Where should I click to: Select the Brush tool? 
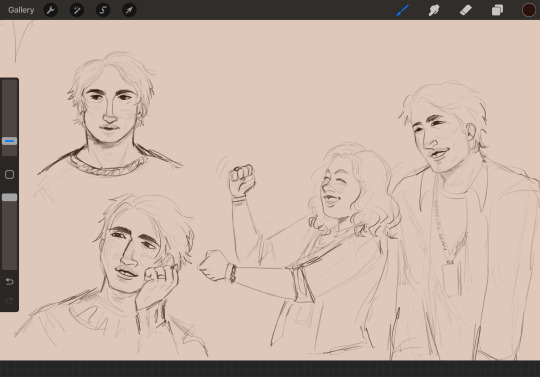(x=403, y=10)
